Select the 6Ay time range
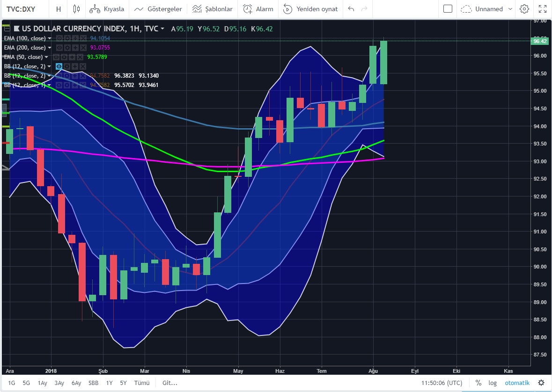Viewport: 552px width, 392px height. [76, 383]
